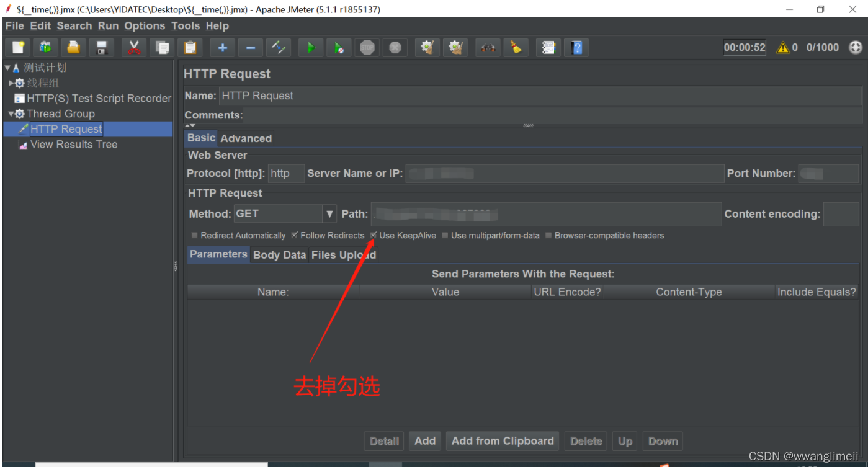Click the remote engines globe icon
Image resolution: width=868 pixels, height=469 pixels.
pos(856,47)
